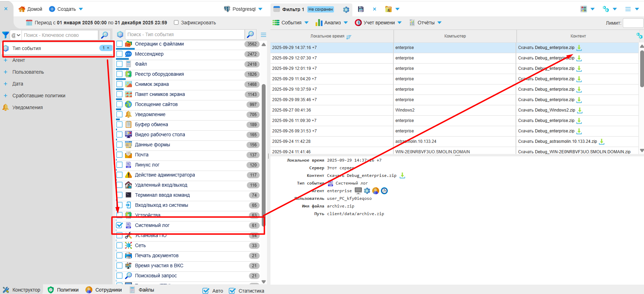The image size is (644, 294).
Task: Click the column settings icon in table header
Action: [639, 36]
